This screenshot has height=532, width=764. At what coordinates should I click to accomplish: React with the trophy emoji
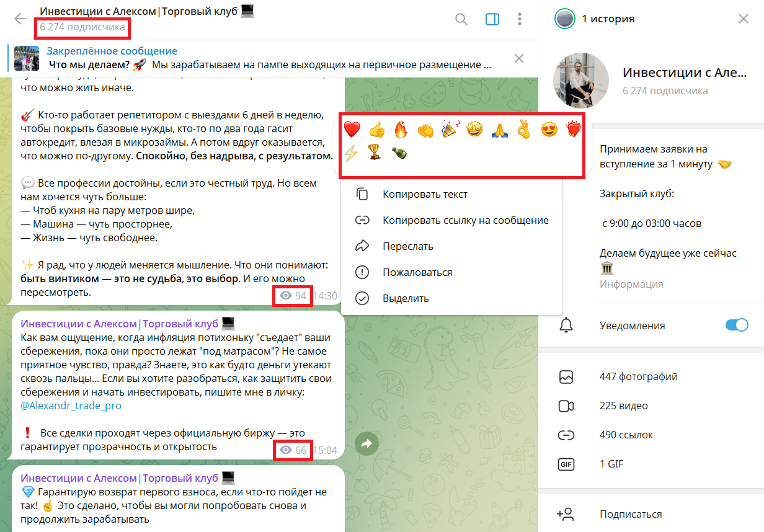click(375, 153)
